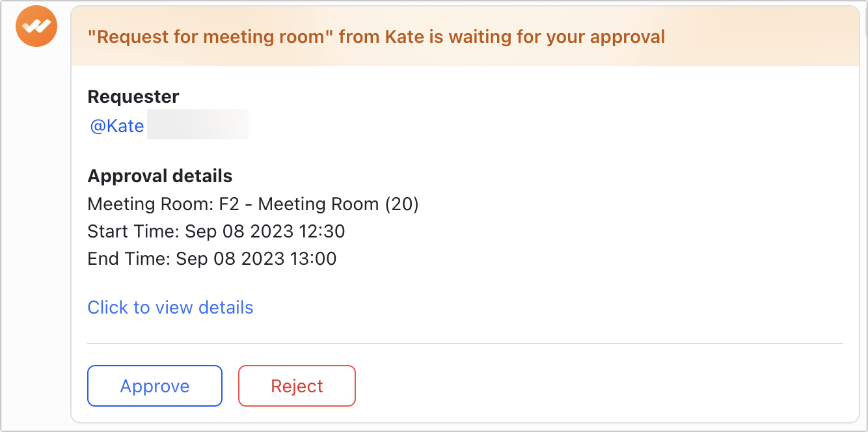This screenshot has width=868, height=432.
Task: Click the Requester section label
Action: click(x=133, y=96)
